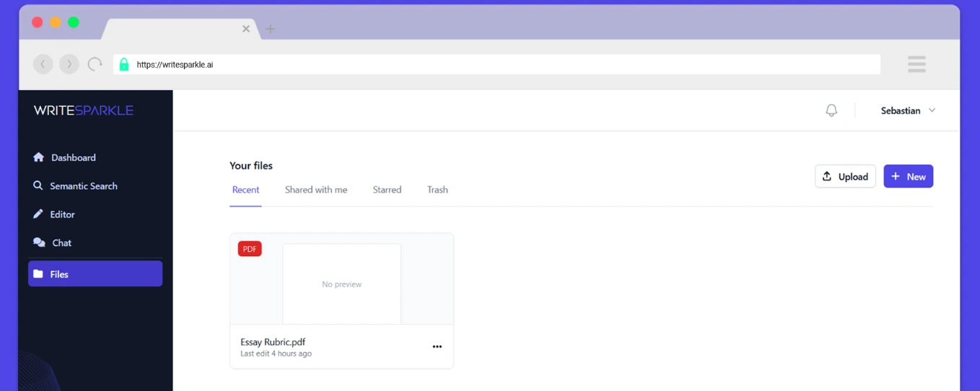
Task: Reload the page with the refresh icon
Action: coord(95,64)
